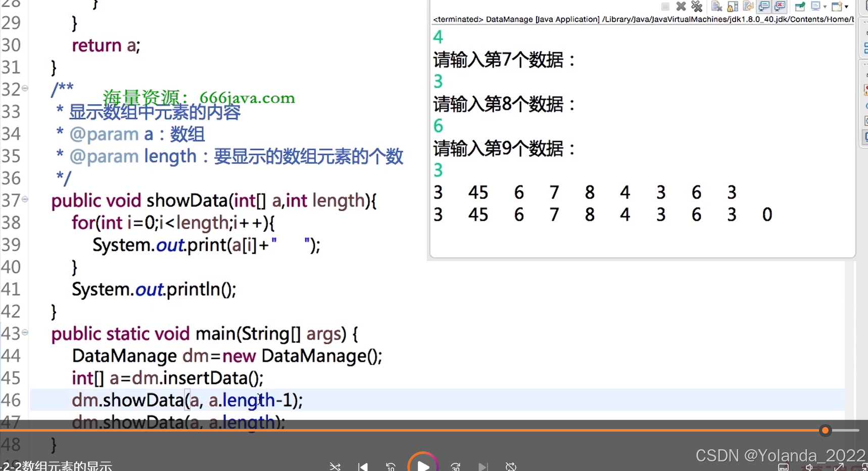This screenshot has height=471, width=868.
Task: Click 'int[] a=dm.insertData();' on line 45
Action: (x=167, y=379)
